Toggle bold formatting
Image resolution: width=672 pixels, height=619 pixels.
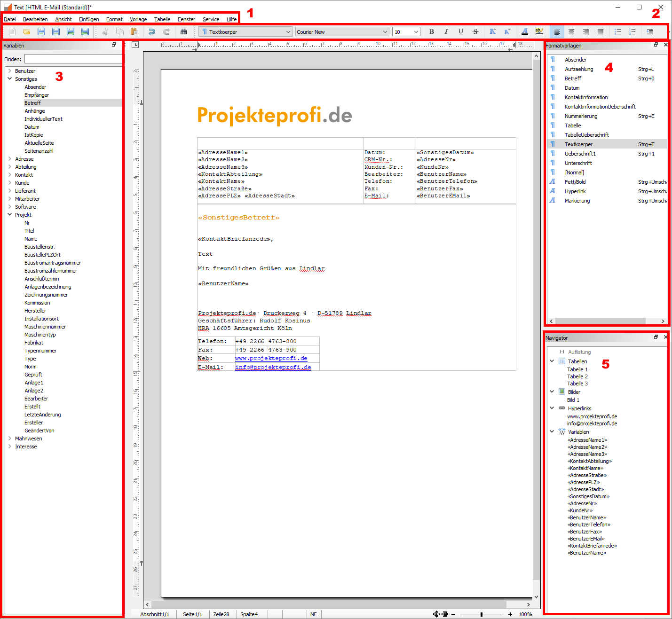[x=432, y=31]
